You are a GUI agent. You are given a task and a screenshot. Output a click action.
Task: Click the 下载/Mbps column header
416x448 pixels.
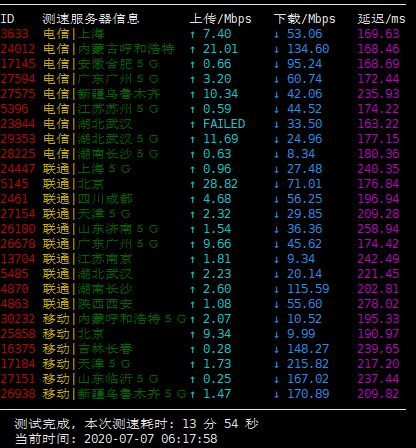click(304, 19)
